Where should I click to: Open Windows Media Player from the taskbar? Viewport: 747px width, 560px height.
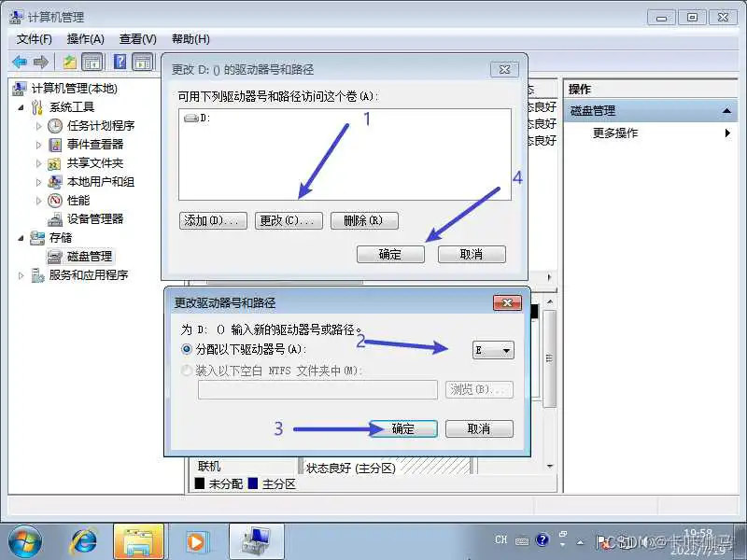click(198, 540)
